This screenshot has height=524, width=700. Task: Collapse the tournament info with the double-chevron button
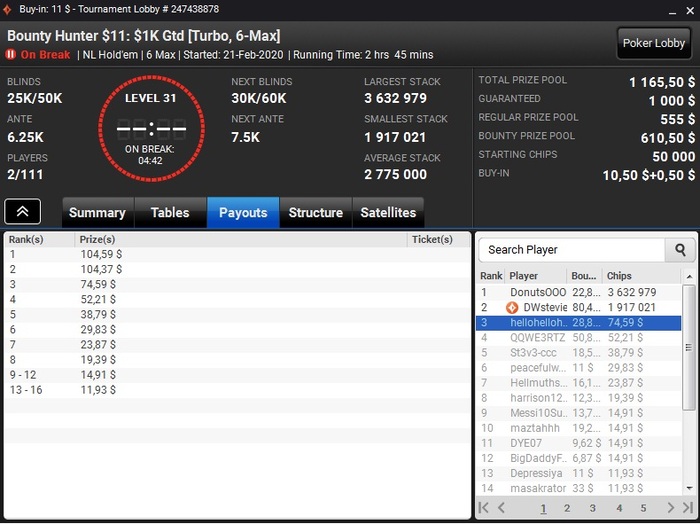pos(22,212)
